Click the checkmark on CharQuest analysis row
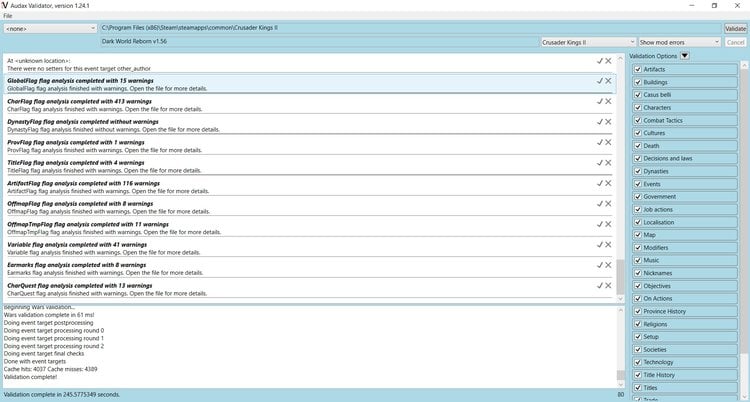Viewport: 750px width, 402px height. pos(599,285)
